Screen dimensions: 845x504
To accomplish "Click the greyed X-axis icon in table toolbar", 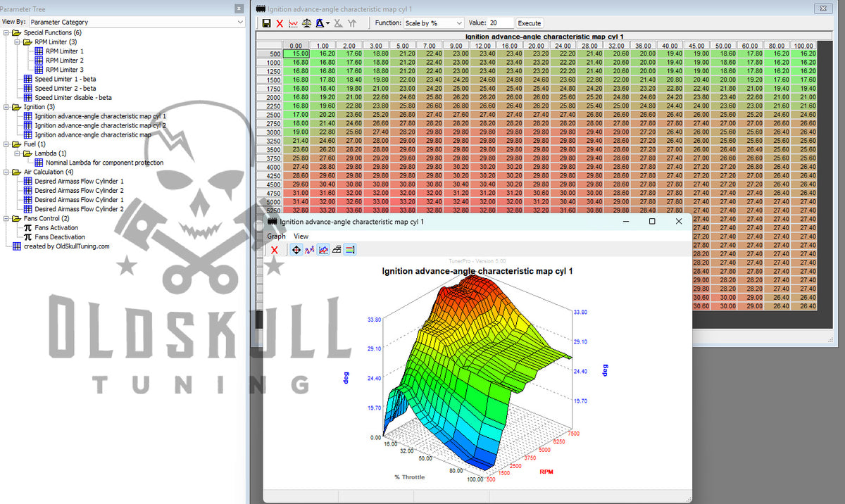I will click(x=338, y=23).
